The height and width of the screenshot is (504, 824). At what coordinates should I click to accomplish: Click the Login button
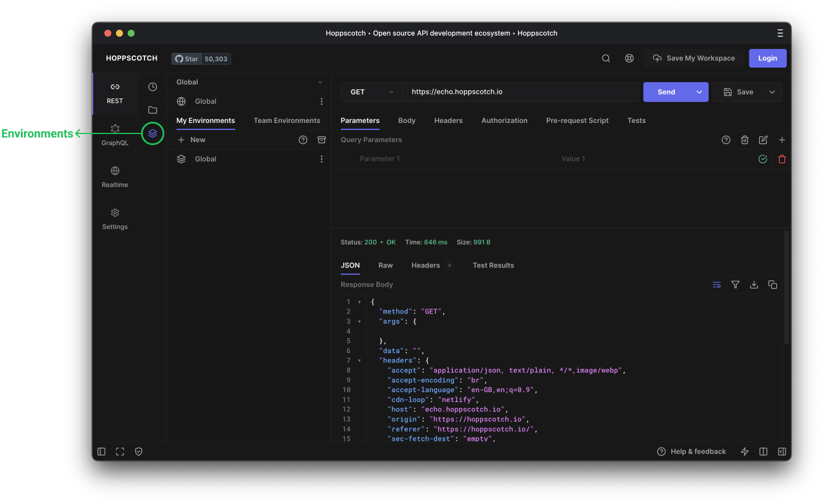pyautogui.click(x=767, y=58)
